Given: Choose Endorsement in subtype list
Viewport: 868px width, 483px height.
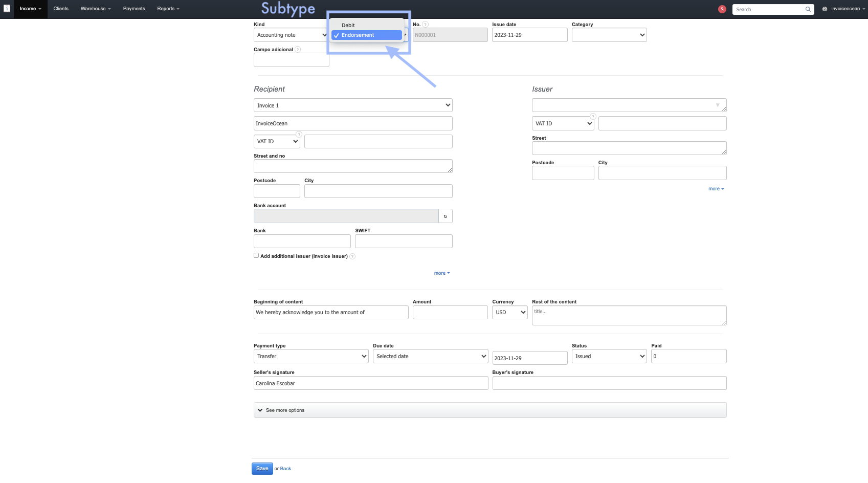Looking at the screenshot, I should (358, 35).
